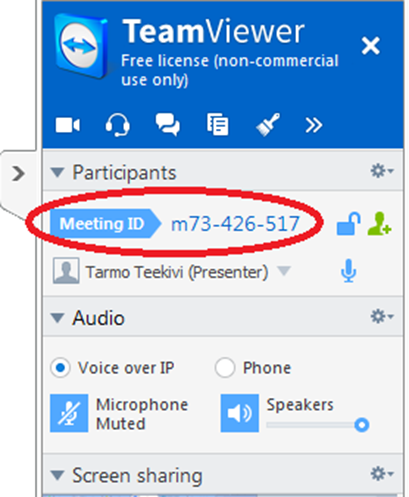Viewport: 409px width, 497px height.
Task: Collapse the Participants section
Action: [x=57, y=172]
